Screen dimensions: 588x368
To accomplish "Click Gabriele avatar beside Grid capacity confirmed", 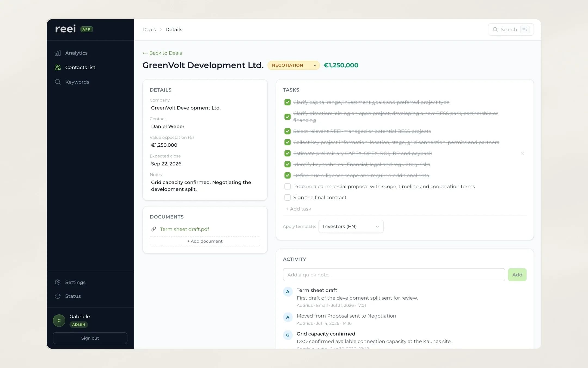I will click(x=288, y=335).
